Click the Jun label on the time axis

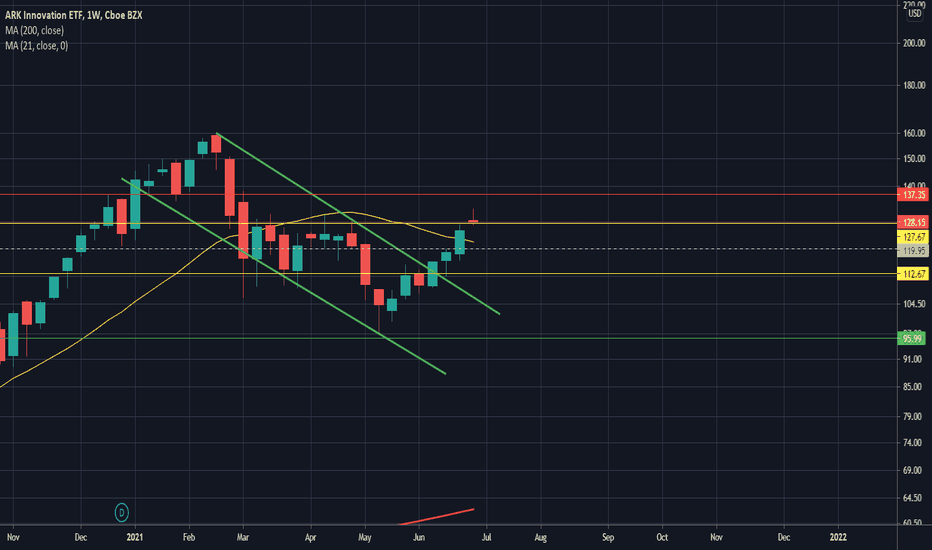click(x=419, y=538)
